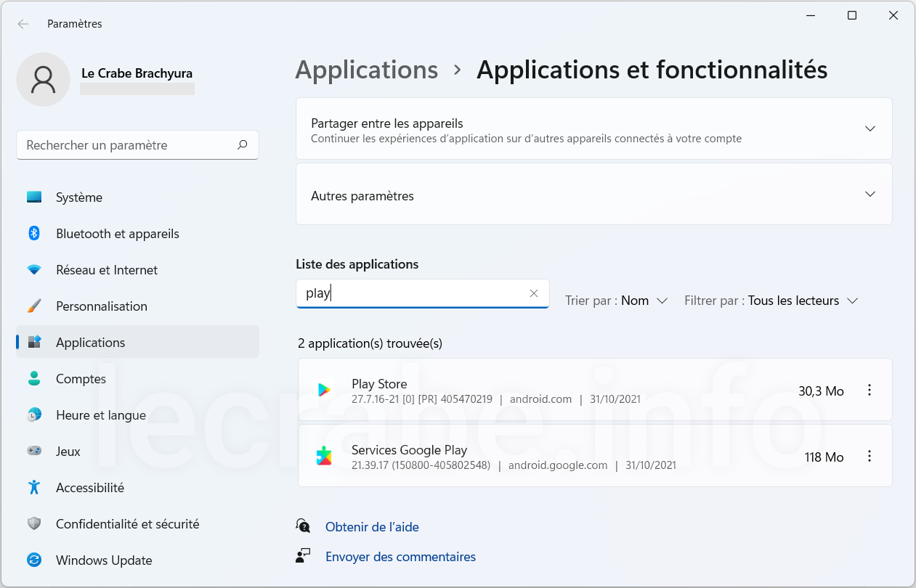Click the 2 application(s) trouvée(s) text

[370, 343]
